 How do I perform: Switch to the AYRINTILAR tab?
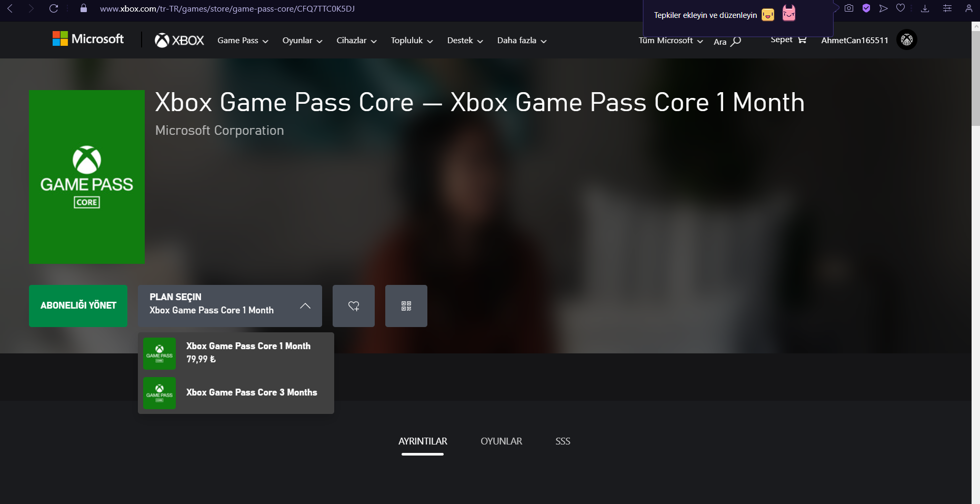(423, 441)
